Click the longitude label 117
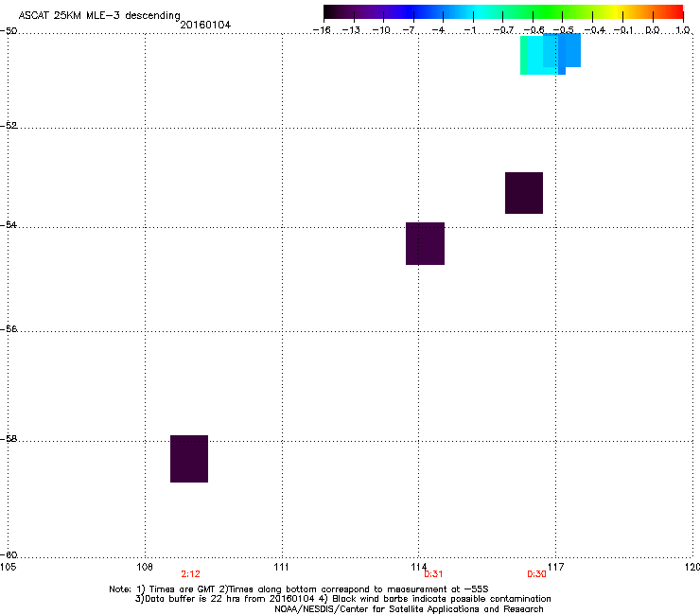Viewport: 700px width, 615px height. tap(556, 567)
